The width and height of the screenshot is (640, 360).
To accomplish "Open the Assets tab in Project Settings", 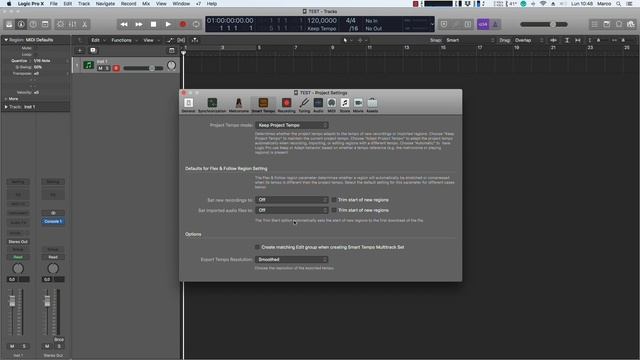I will pos(372,105).
